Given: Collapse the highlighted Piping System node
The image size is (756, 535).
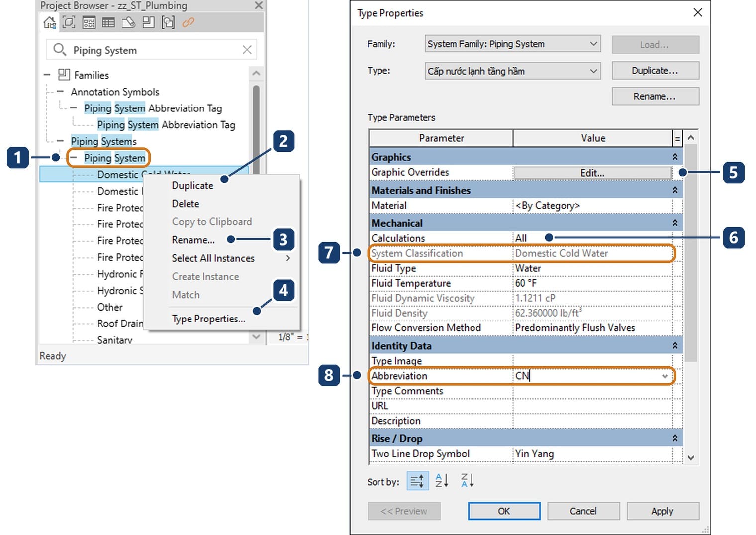Looking at the screenshot, I should pyautogui.click(x=73, y=158).
